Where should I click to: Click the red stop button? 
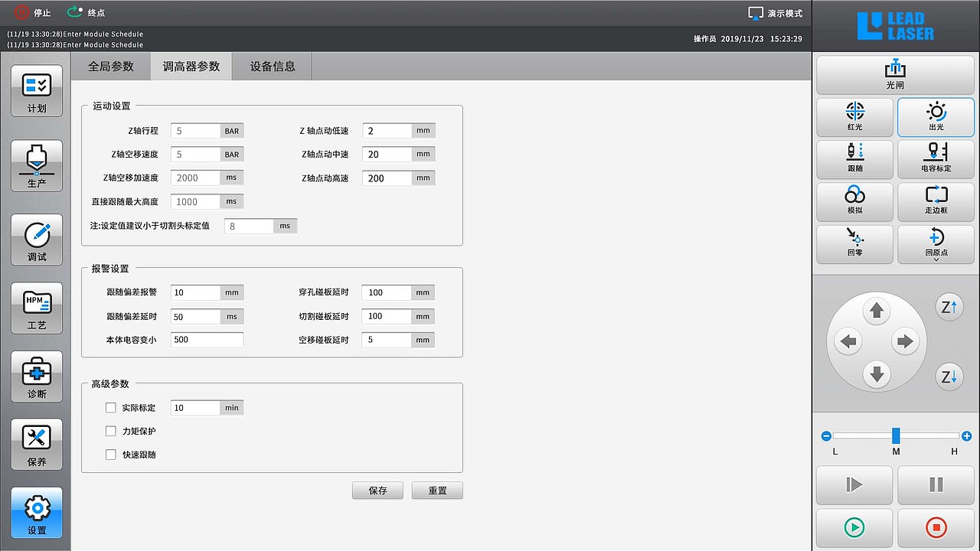pyautogui.click(x=936, y=527)
